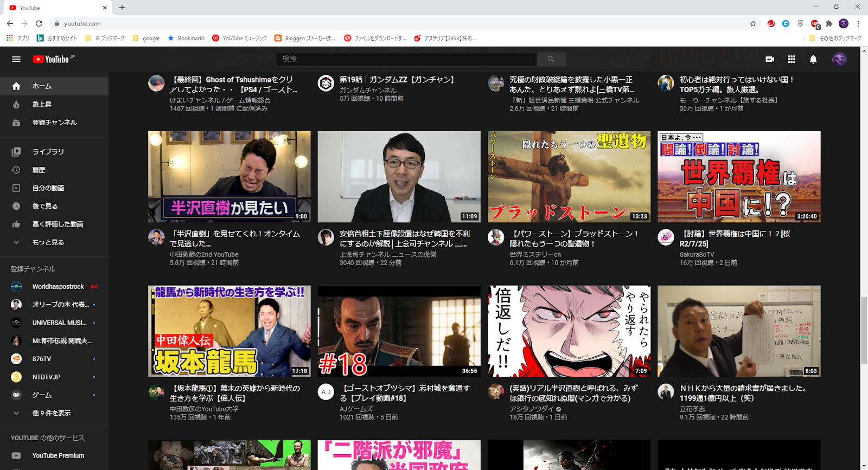Open the アプリ apps bookmark
This screenshot has width=868, height=470.
[18, 38]
